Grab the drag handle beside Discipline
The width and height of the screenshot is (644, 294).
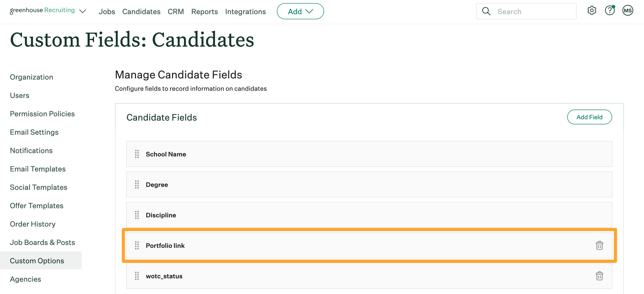[x=137, y=215]
